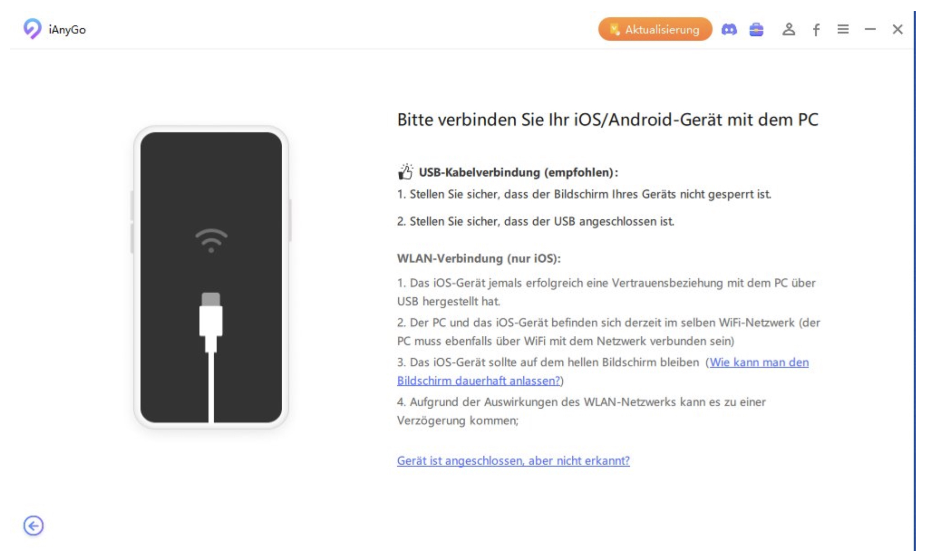Click the iAnyGo title text
This screenshot has width=927, height=560.
click(x=67, y=29)
